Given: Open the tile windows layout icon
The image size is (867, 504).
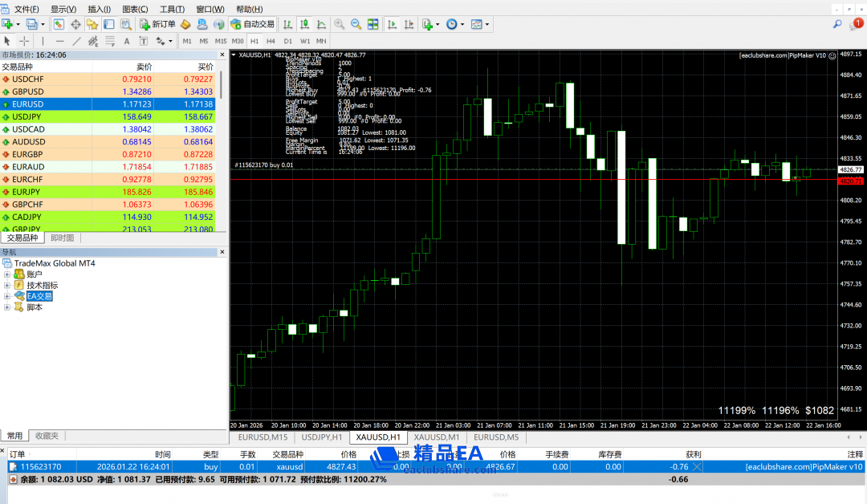Looking at the screenshot, I should pos(373,24).
